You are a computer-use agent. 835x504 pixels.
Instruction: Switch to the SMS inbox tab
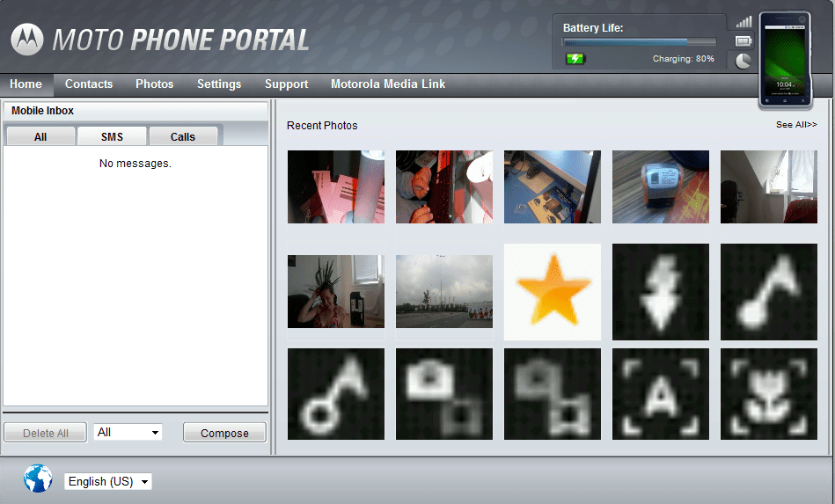pyautogui.click(x=112, y=136)
